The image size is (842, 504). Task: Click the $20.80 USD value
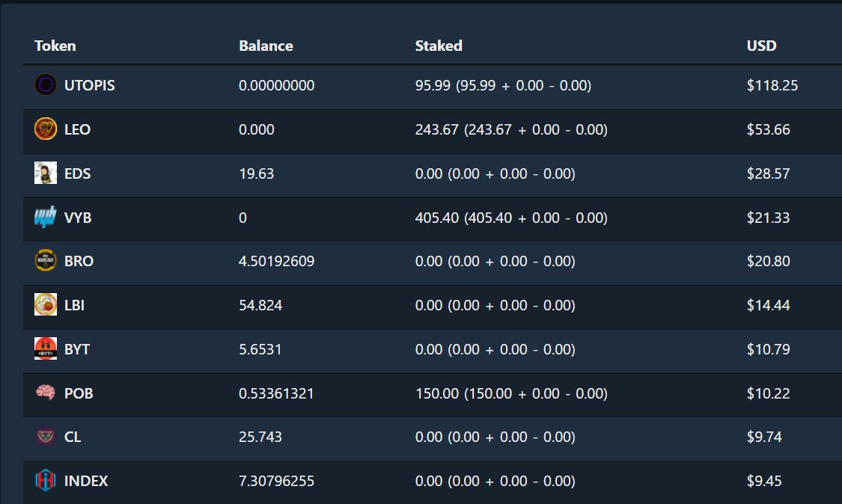click(769, 261)
